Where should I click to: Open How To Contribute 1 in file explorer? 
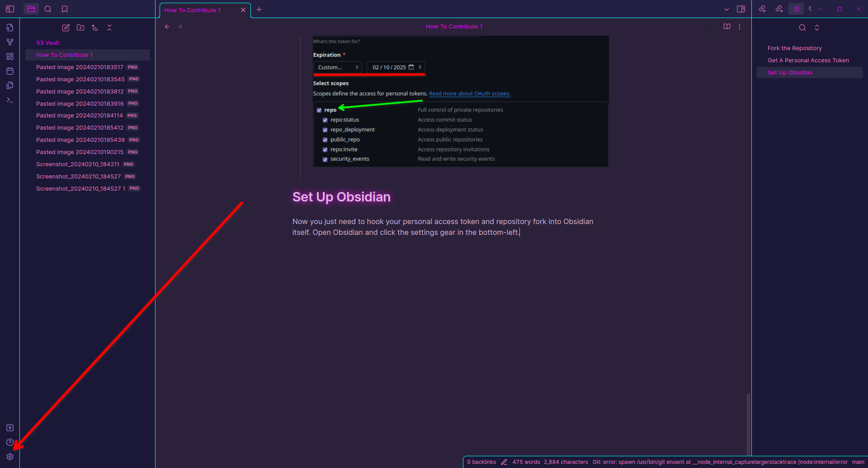(x=87, y=55)
